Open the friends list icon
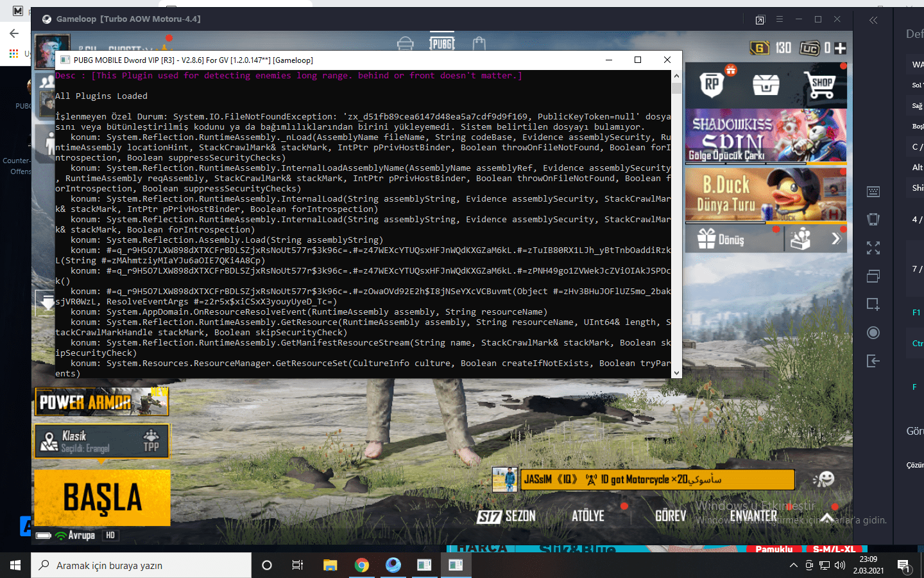Viewport: 924px width, 578px height. (x=46, y=82)
